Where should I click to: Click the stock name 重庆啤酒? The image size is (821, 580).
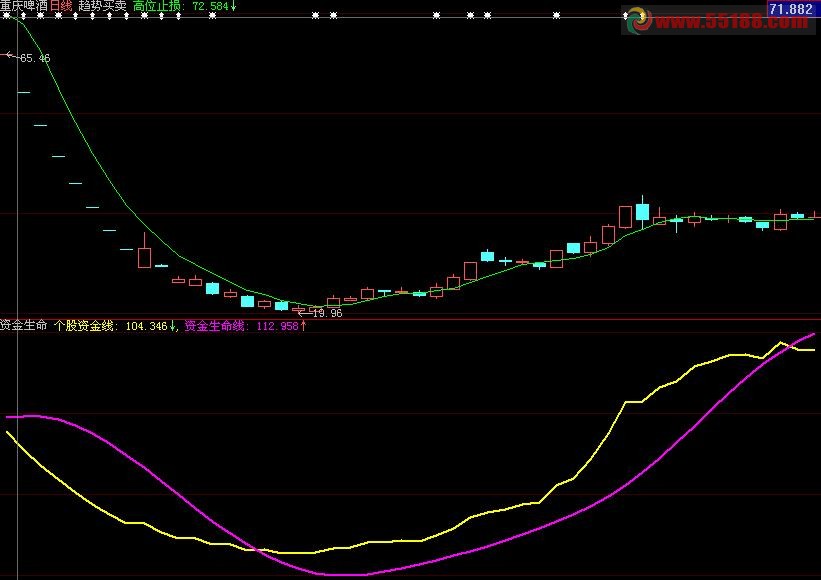coord(24,6)
